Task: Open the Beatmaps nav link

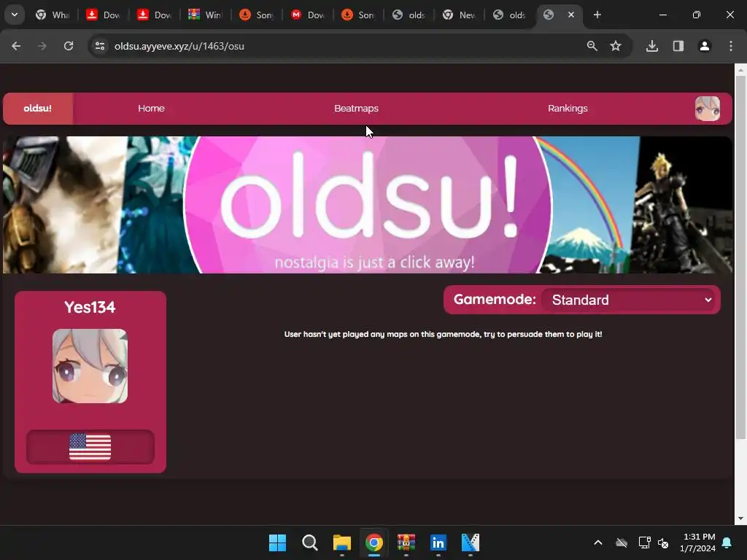Action: 356,109
